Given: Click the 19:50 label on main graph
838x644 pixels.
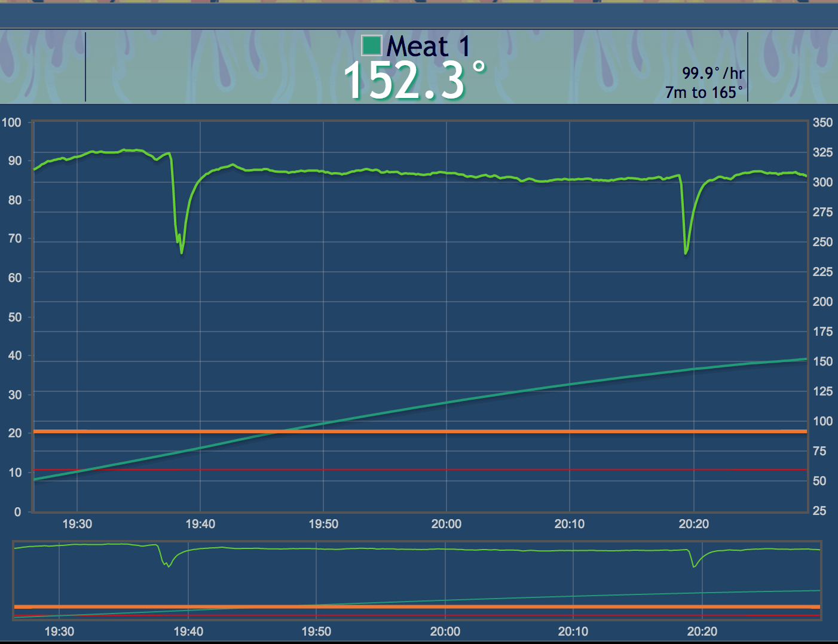Looking at the screenshot, I should (323, 524).
